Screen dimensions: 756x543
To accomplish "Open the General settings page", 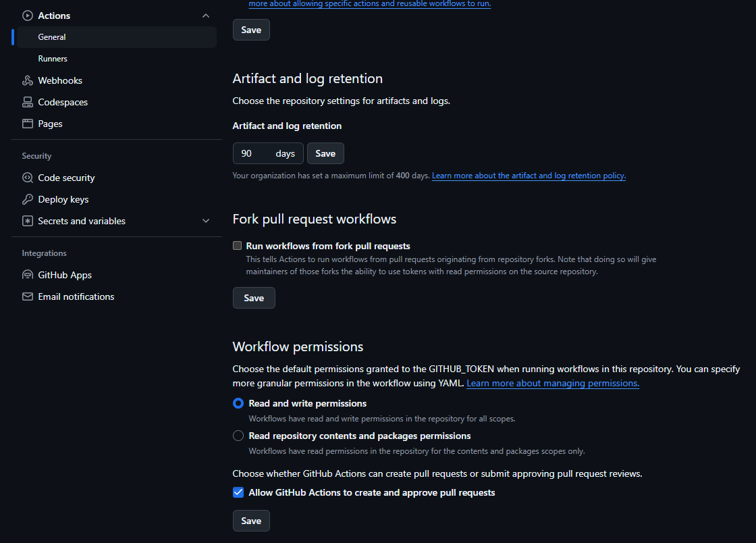I will click(53, 37).
